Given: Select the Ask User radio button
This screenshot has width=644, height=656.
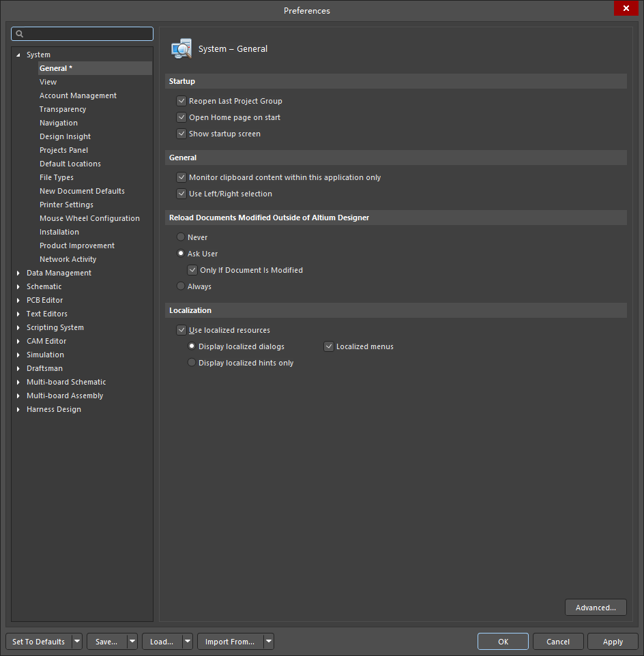Looking at the screenshot, I should coord(181,253).
